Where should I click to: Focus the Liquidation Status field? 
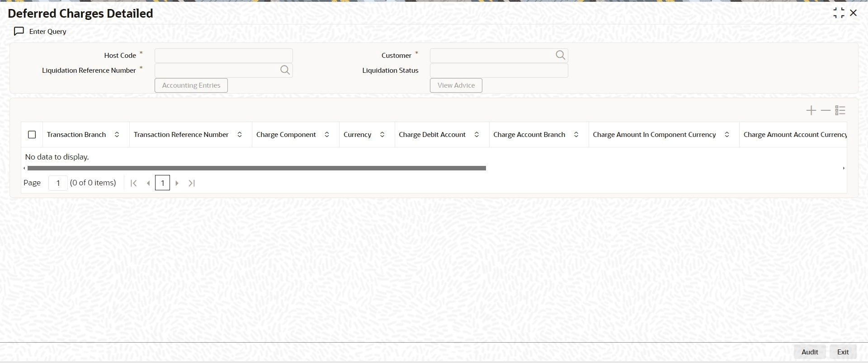click(x=499, y=71)
